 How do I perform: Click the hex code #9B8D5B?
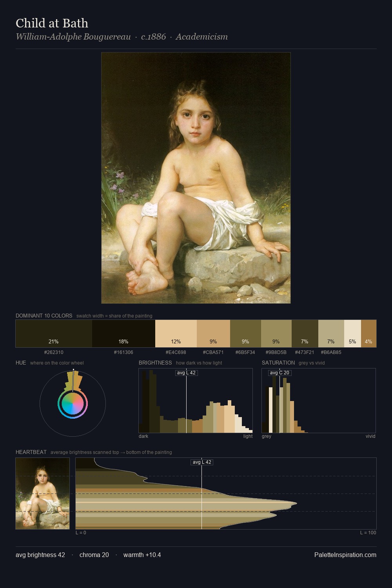276,352
